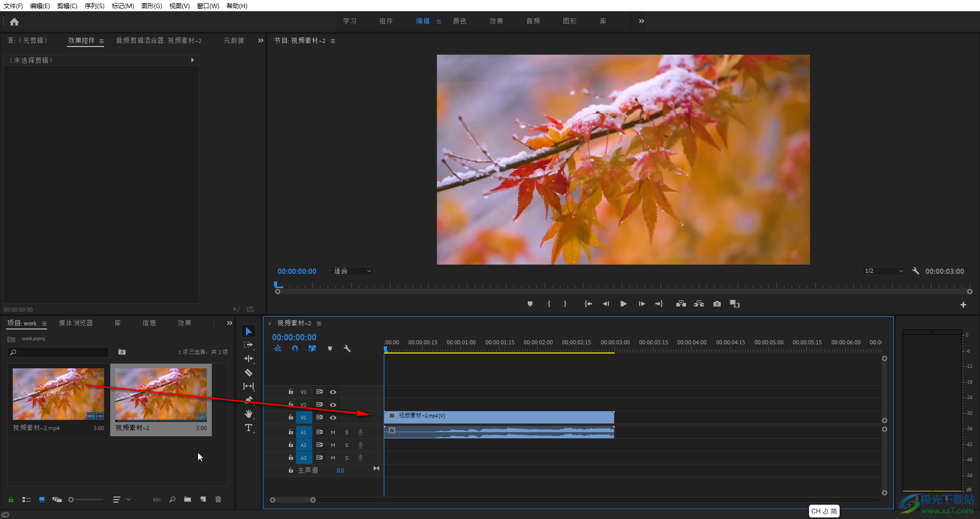Select the Hand tool
Viewport: 980px width, 519px height.
pyautogui.click(x=249, y=414)
